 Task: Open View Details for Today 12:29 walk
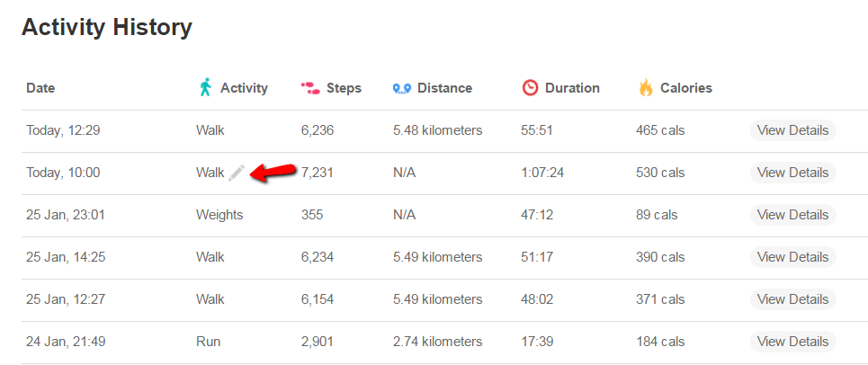coord(792,130)
